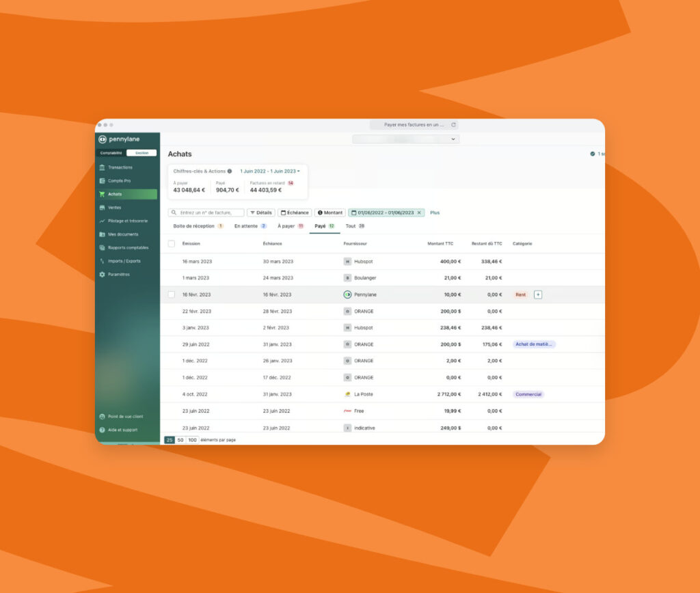Click the Rent category tag
This screenshot has width=700, height=593.
pos(520,294)
